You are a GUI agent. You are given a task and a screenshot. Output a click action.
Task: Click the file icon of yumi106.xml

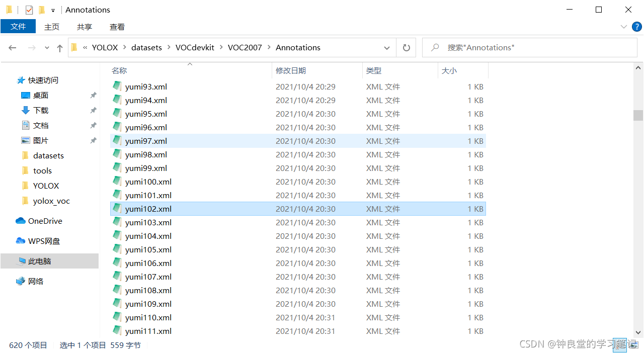pos(117,263)
